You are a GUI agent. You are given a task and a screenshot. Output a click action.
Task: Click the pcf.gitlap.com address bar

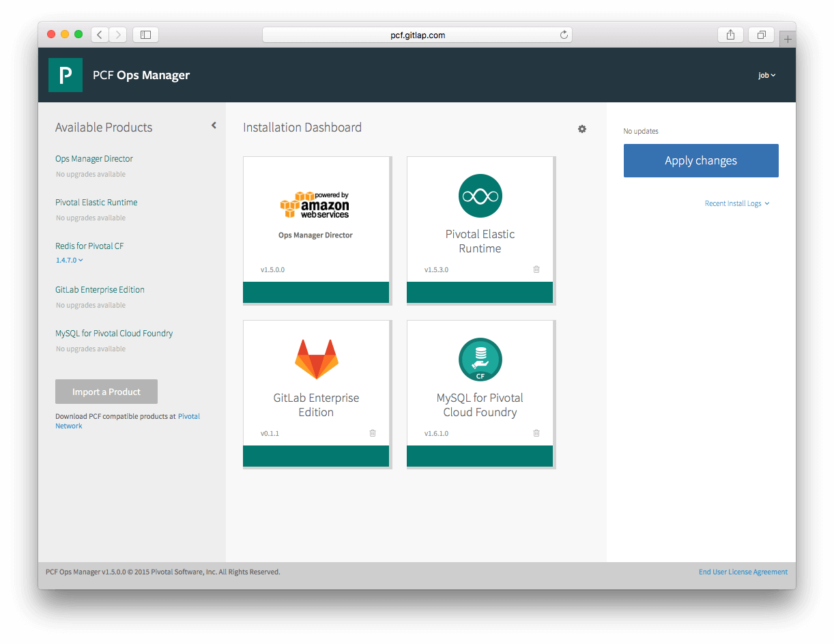417,35
